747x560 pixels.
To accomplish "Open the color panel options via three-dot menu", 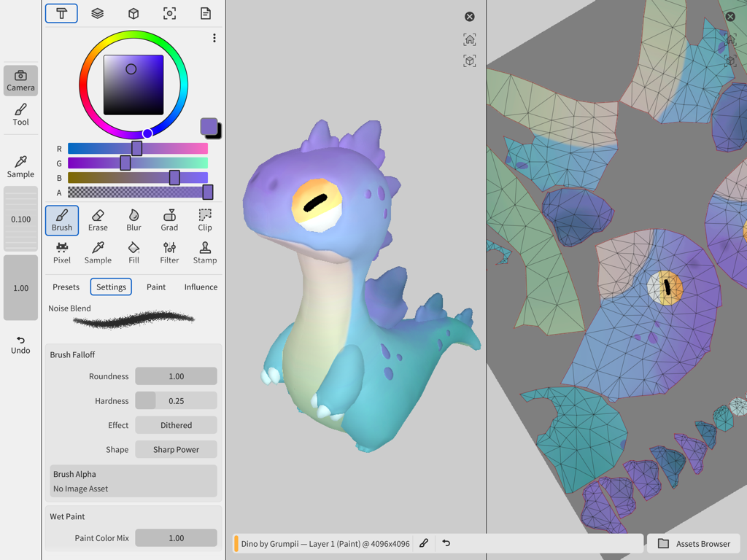I will click(x=214, y=38).
